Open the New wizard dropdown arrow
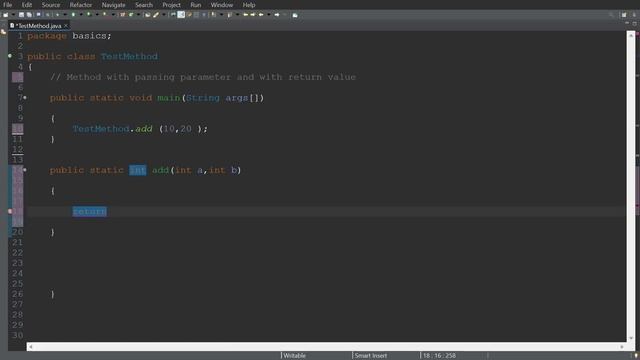The width and height of the screenshot is (640, 360). 13,15
